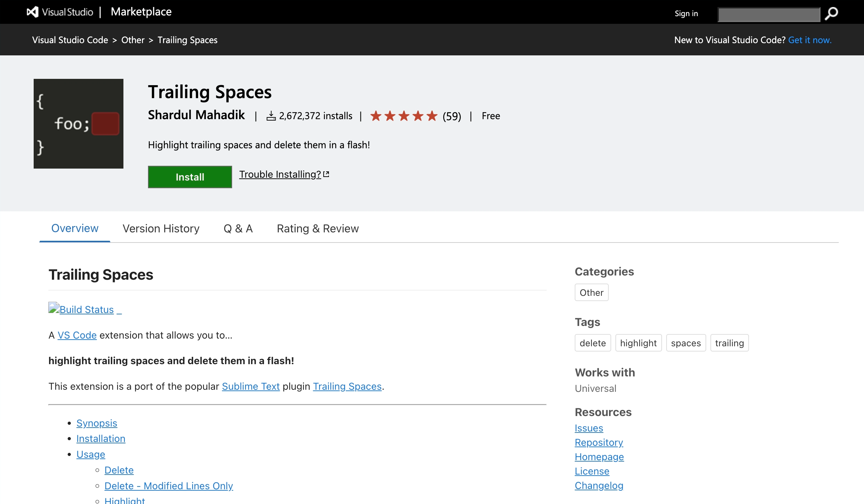864x504 pixels.
Task: Click the 2,672,372 installs text
Action: (316, 116)
